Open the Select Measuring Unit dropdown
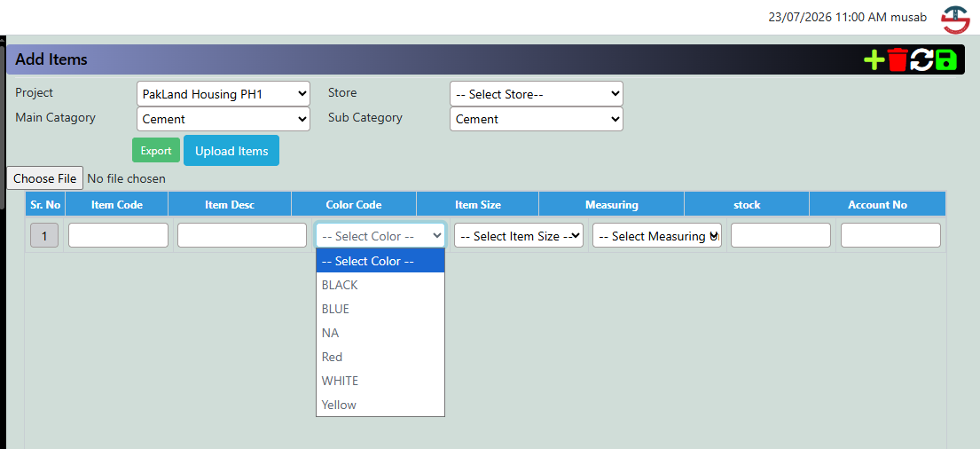Screen dimensions: 980x449 [x=657, y=236]
